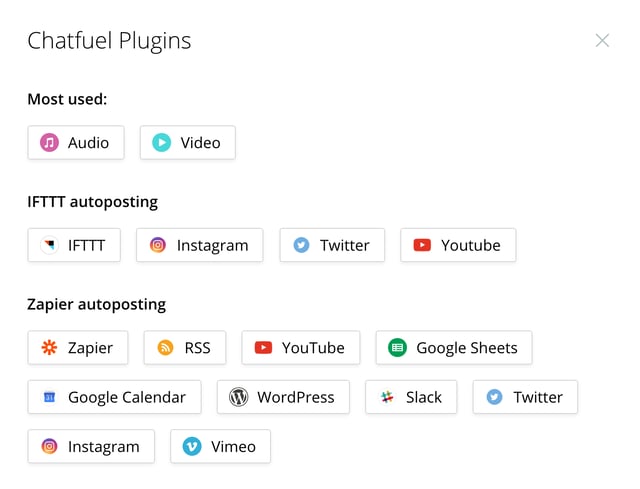Choose the Audio plugin button

pos(76,143)
